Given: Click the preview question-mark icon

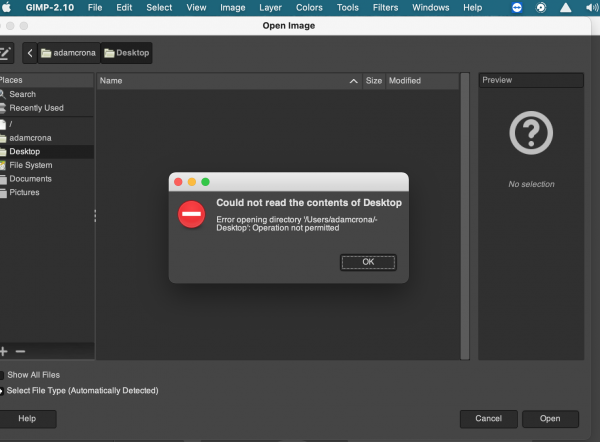Looking at the screenshot, I should [531, 133].
